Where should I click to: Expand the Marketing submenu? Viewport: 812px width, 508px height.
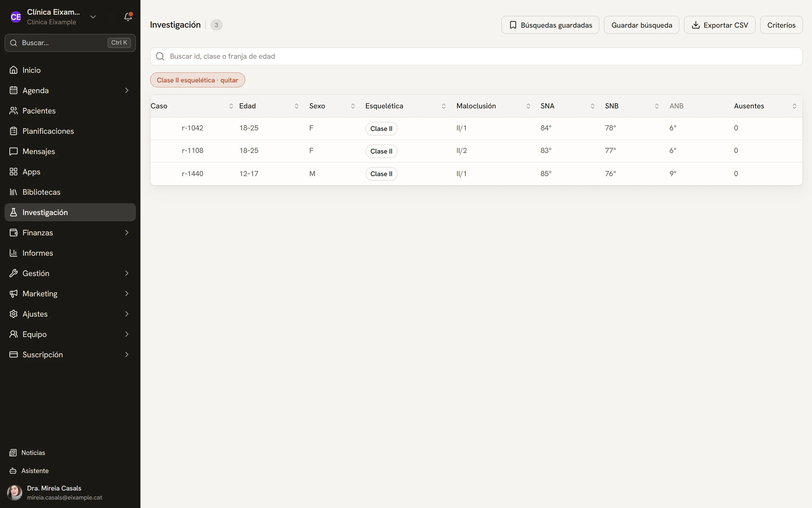(x=127, y=294)
